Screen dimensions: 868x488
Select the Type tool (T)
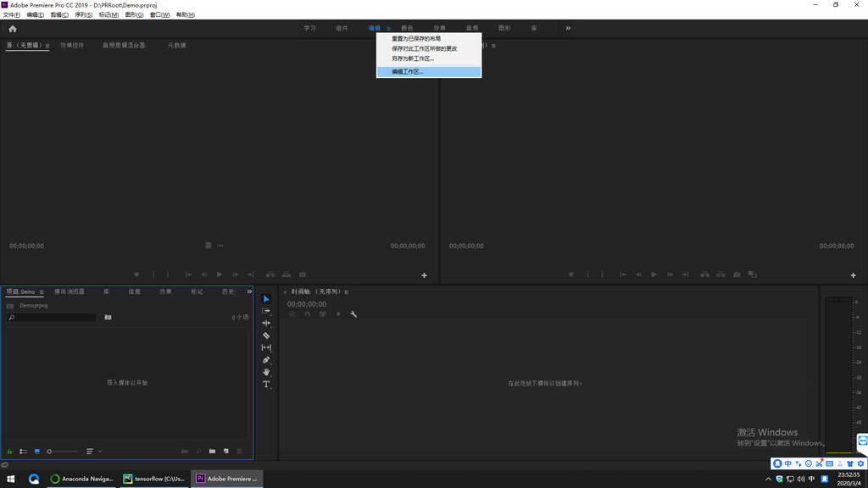pyautogui.click(x=266, y=385)
